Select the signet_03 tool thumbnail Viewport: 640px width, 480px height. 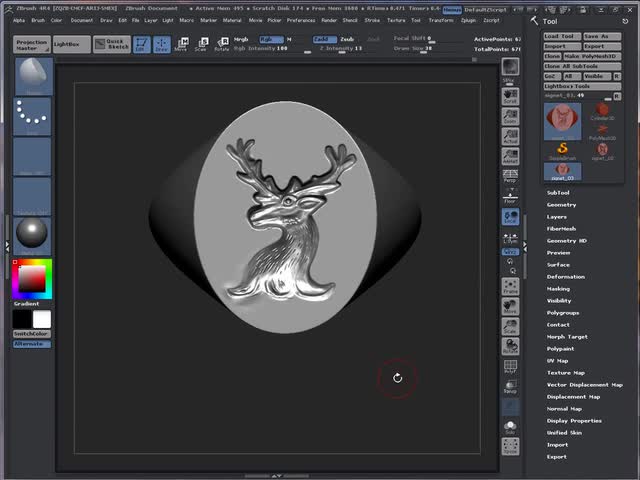coord(563,171)
